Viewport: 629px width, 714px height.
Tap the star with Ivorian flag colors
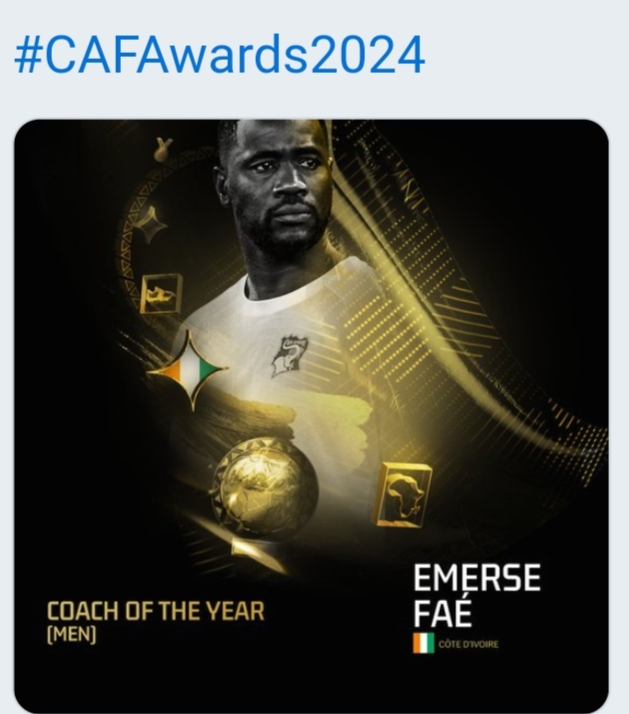187,369
